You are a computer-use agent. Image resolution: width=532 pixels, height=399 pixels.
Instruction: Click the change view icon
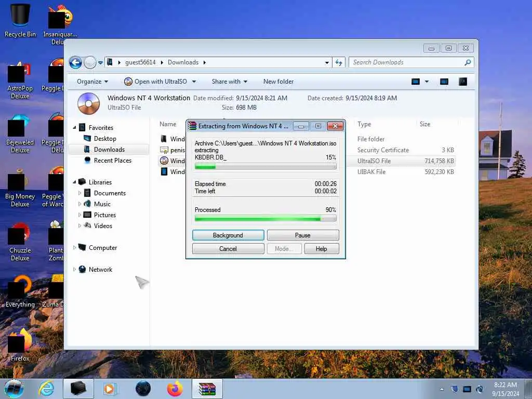tap(416, 82)
